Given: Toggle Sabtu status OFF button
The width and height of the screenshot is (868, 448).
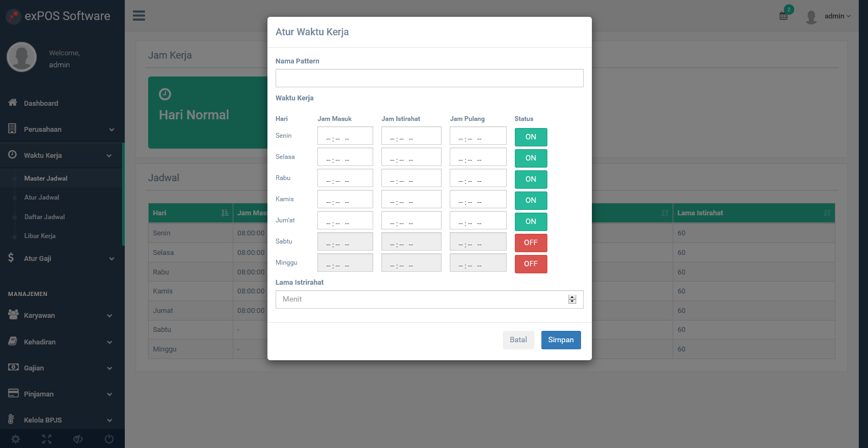Looking at the screenshot, I should [531, 243].
